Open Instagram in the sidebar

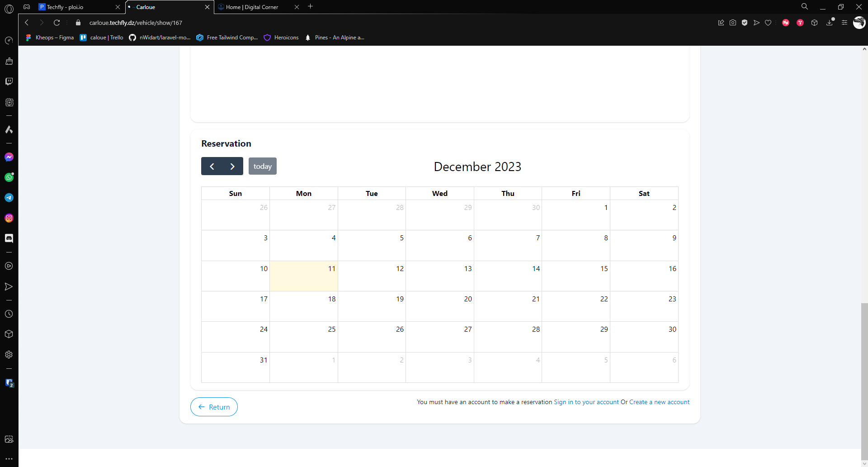pos(9,218)
